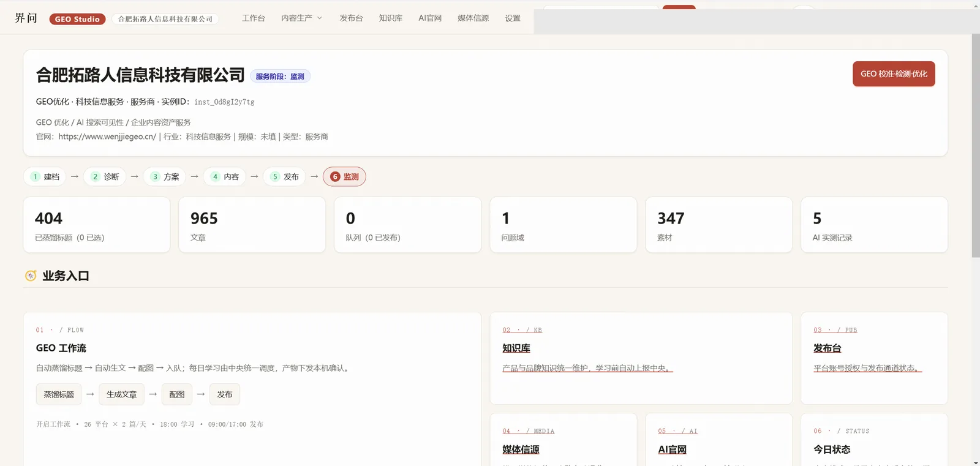
Task: Go to step 1 建档
Action: click(45, 176)
